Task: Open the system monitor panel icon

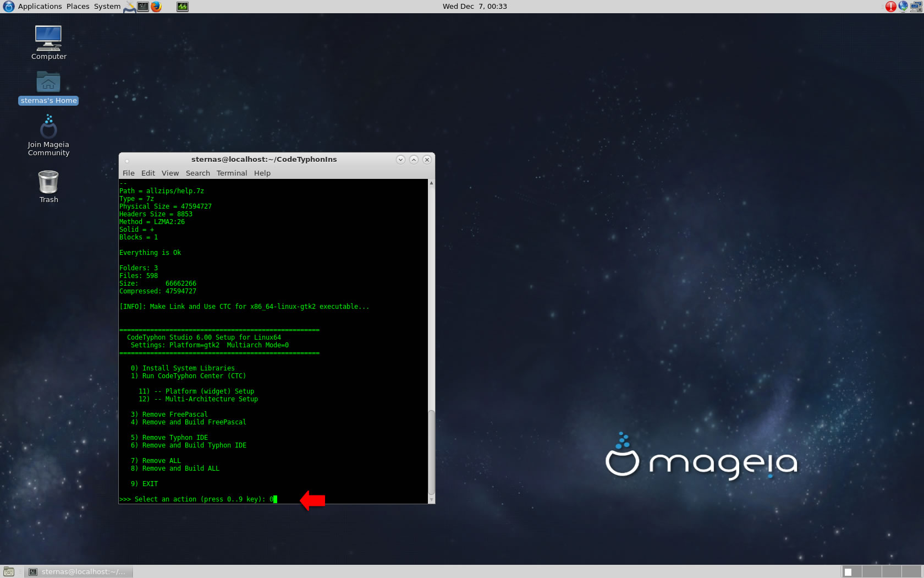Action: point(183,7)
